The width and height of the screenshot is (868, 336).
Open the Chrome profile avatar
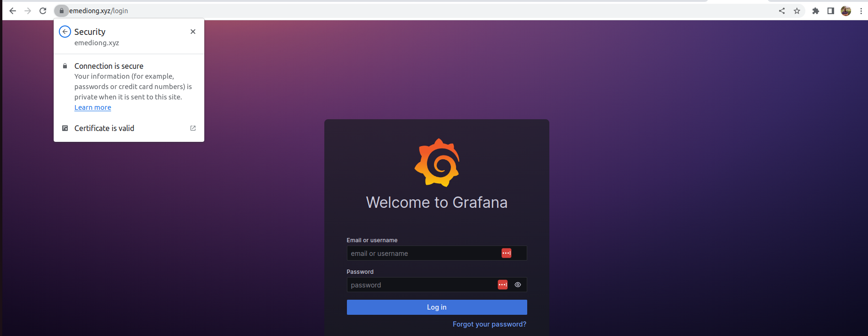846,11
